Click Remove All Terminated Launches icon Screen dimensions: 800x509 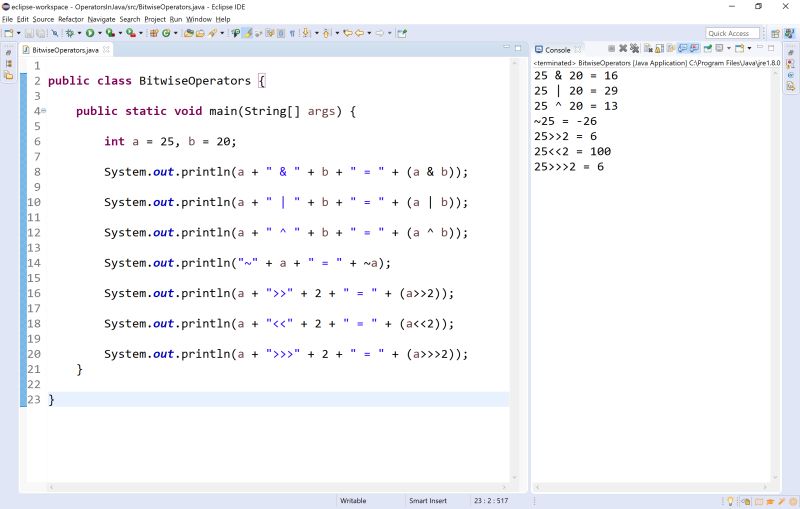(x=634, y=48)
